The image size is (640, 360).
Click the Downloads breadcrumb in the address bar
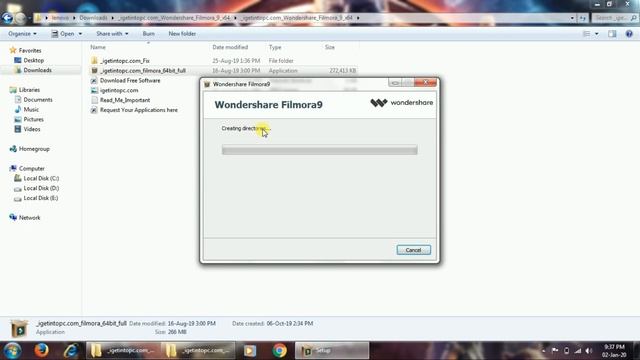[93, 18]
